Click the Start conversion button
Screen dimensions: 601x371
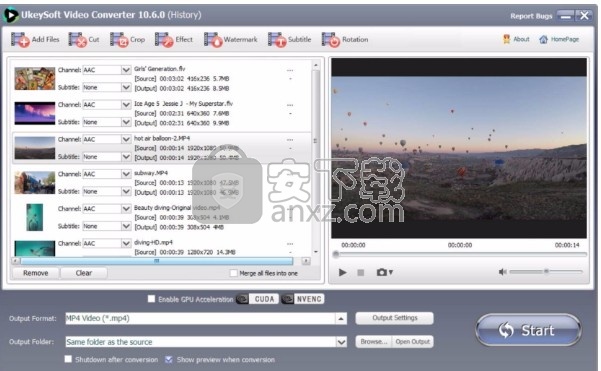[528, 330]
